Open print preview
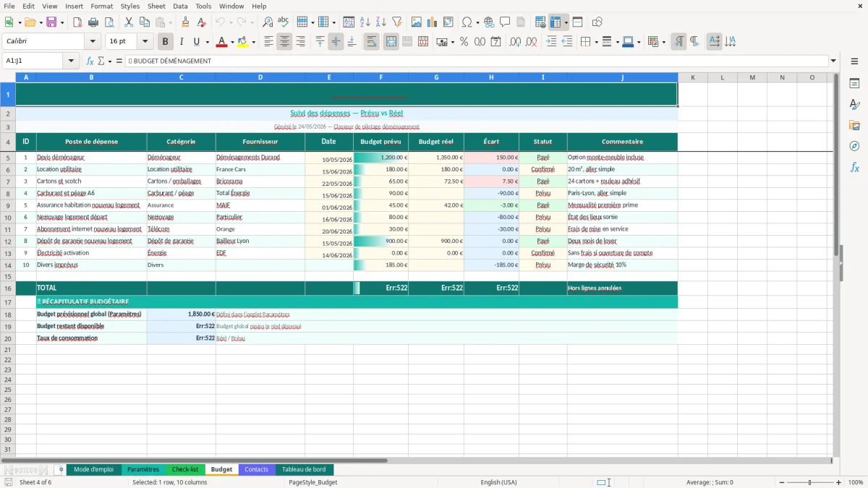This screenshot has height=488, width=868. tap(109, 22)
